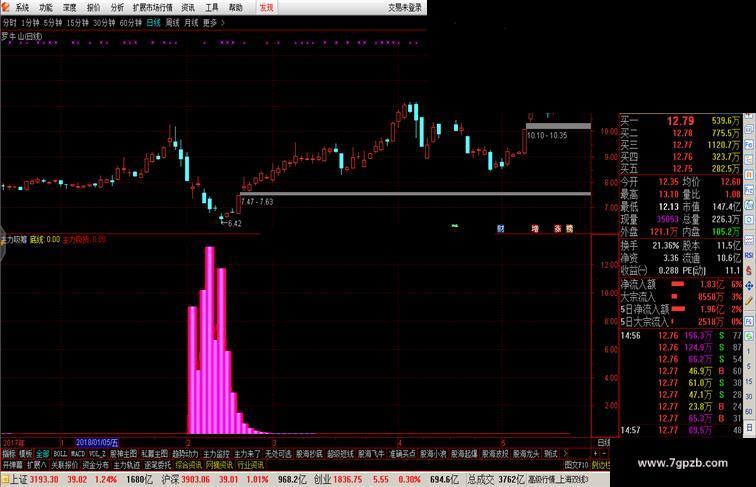Show more indicator tabs with right arrow
The width and height of the screenshot is (756, 487).
click(x=565, y=454)
